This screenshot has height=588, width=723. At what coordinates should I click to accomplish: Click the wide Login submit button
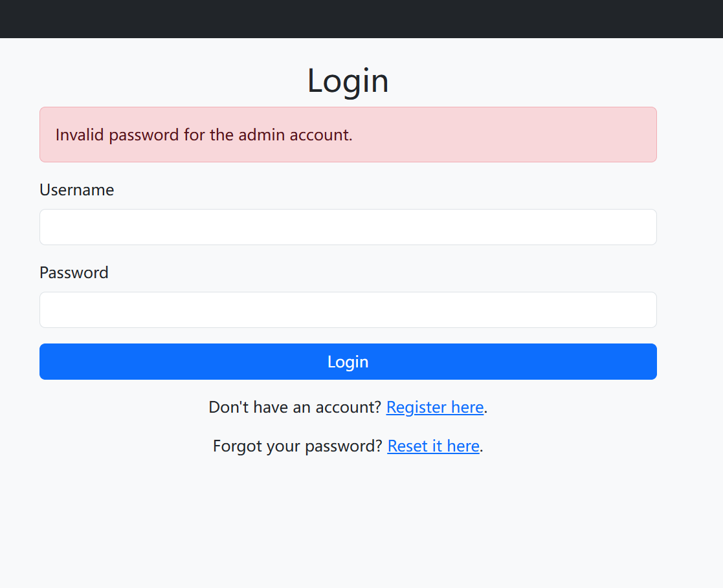pos(348,362)
